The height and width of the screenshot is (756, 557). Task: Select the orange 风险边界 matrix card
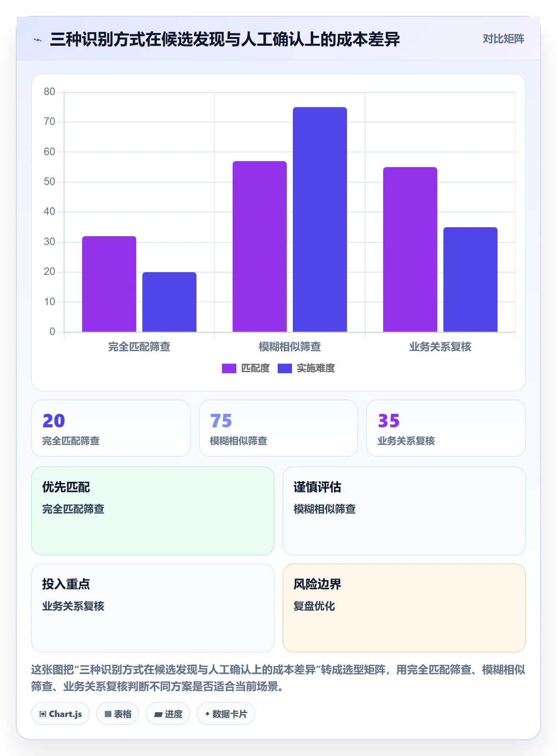(404, 608)
